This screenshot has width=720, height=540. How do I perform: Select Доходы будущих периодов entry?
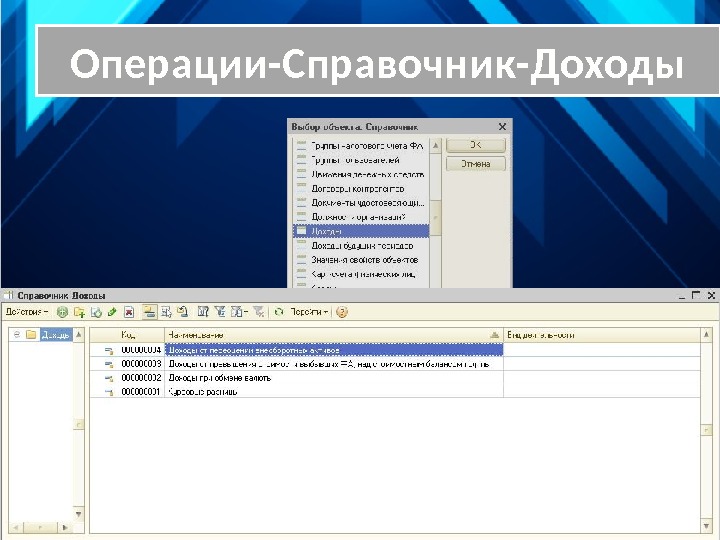361,245
